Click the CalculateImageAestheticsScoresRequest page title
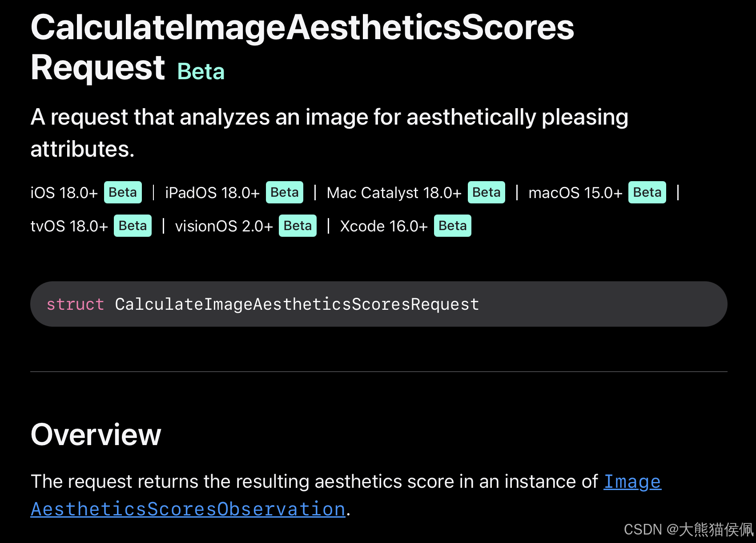Image resolution: width=756 pixels, height=543 pixels. point(302,47)
